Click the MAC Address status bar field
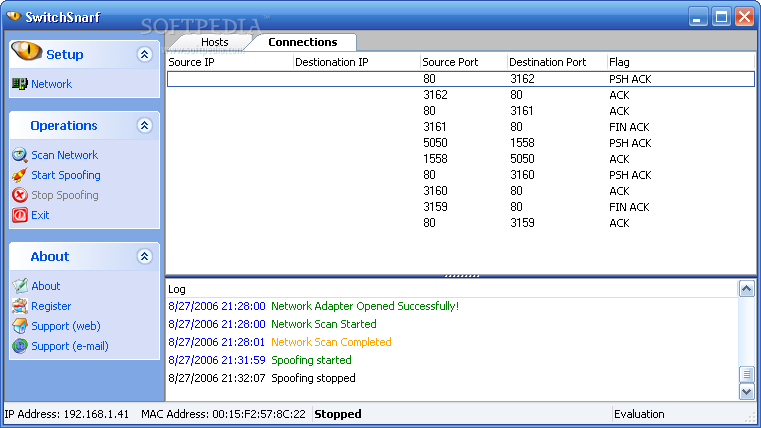 [x=223, y=414]
